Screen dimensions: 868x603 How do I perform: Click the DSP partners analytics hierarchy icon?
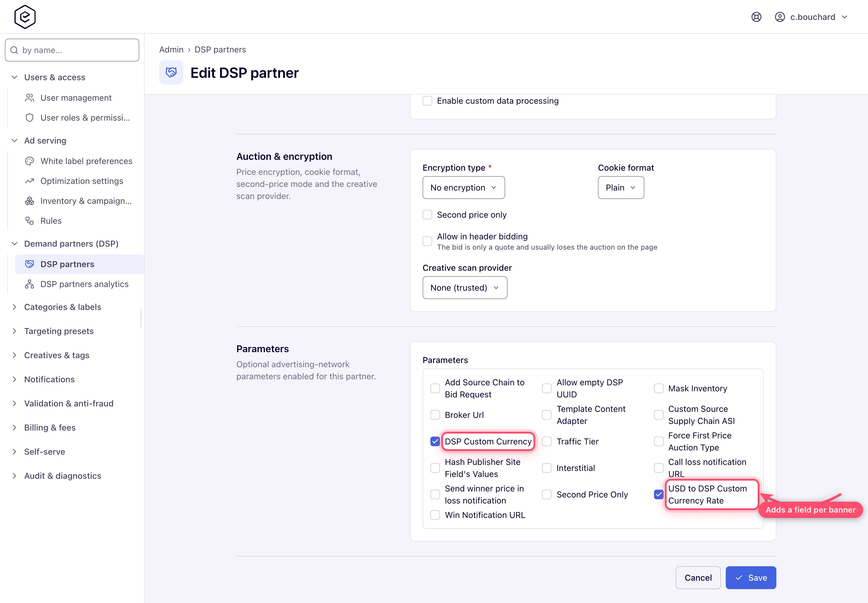point(30,284)
